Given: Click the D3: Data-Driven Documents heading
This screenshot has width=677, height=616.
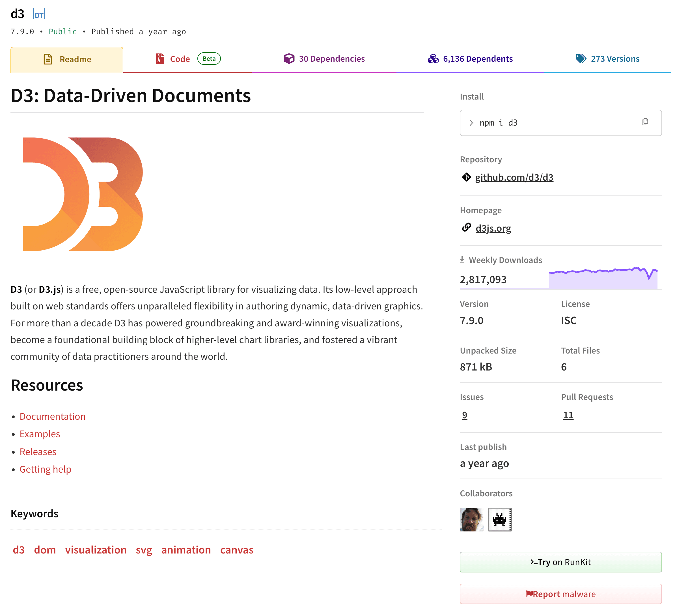Looking at the screenshot, I should click(x=131, y=96).
